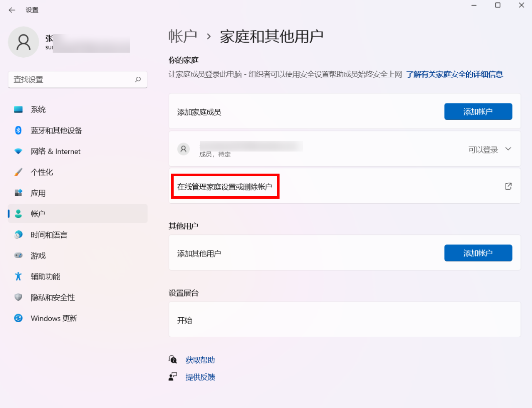
Task: Click into the 查找设置 search field
Action: (70, 79)
